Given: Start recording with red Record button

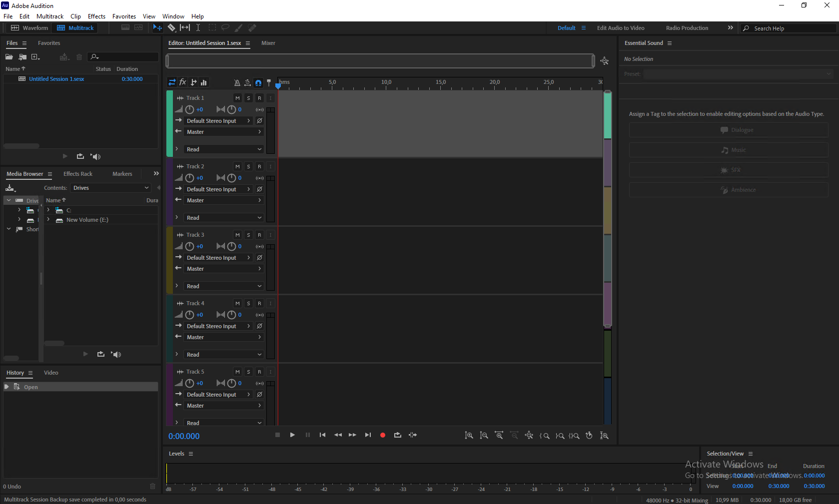Looking at the screenshot, I should pyautogui.click(x=383, y=435).
